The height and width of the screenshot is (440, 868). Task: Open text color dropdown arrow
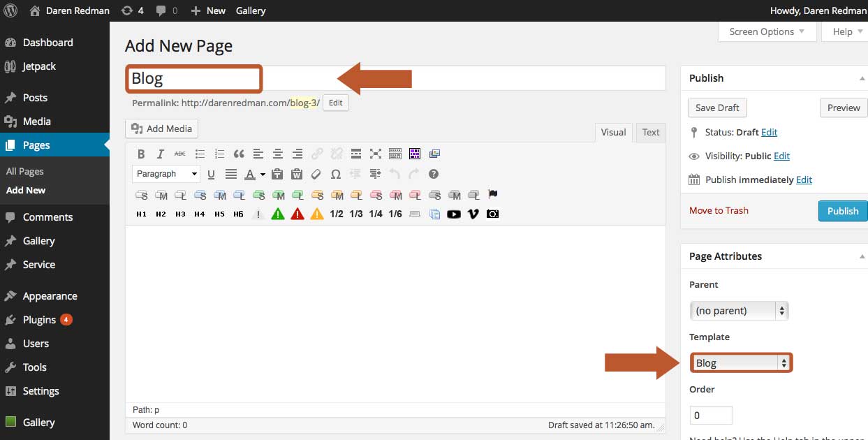click(263, 175)
